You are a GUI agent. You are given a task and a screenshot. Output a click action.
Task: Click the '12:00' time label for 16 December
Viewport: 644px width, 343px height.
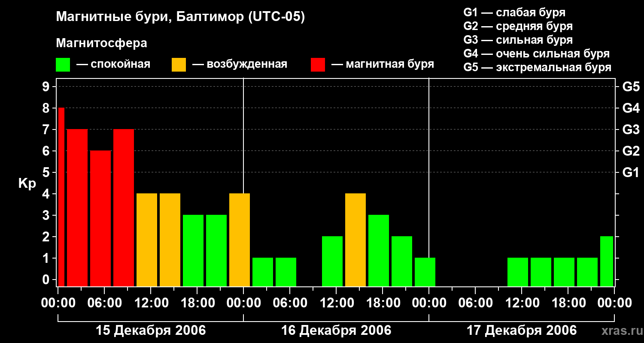point(336,303)
